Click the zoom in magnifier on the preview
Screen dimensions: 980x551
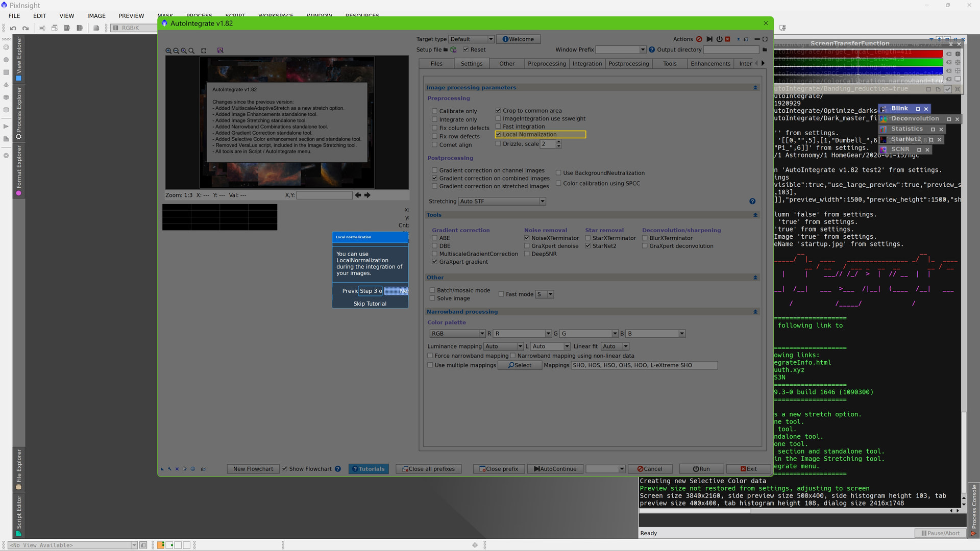(x=168, y=51)
